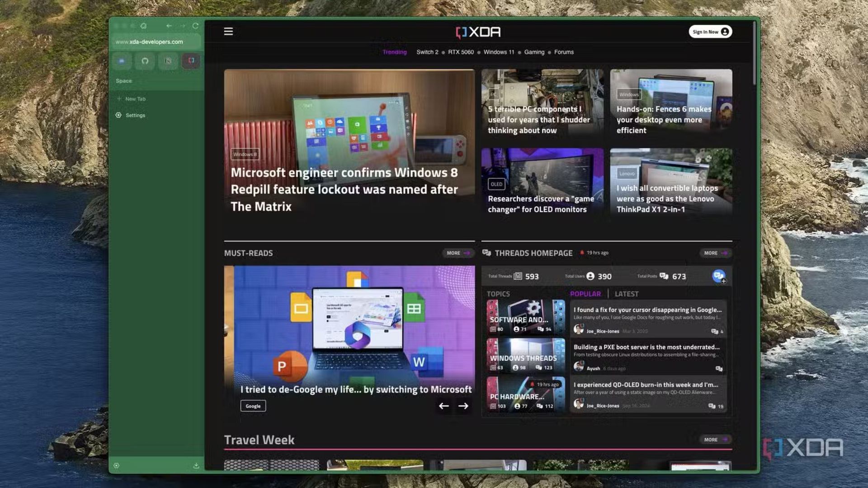The width and height of the screenshot is (868, 488).
Task: Open the pinned GitHub tab
Action: tap(145, 61)
